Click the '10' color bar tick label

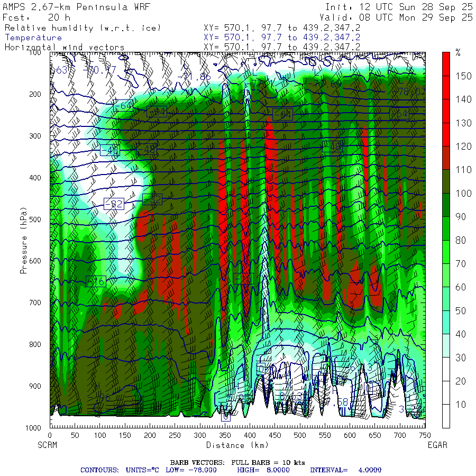point(461,405)
